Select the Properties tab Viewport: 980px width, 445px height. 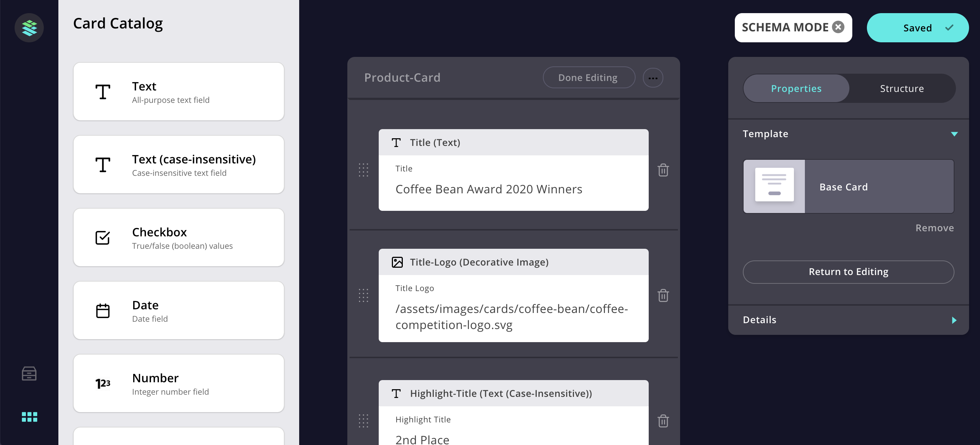(796, 88)
